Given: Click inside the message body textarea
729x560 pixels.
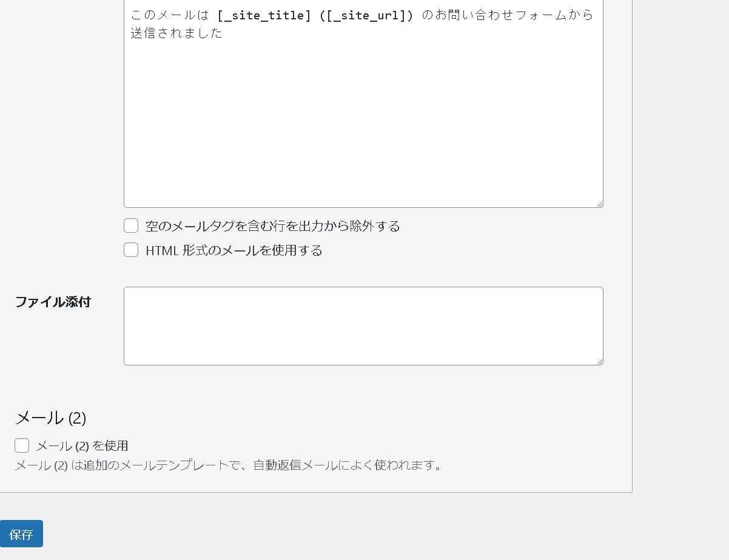Looking at the screenshot, I should coord(364,109).
